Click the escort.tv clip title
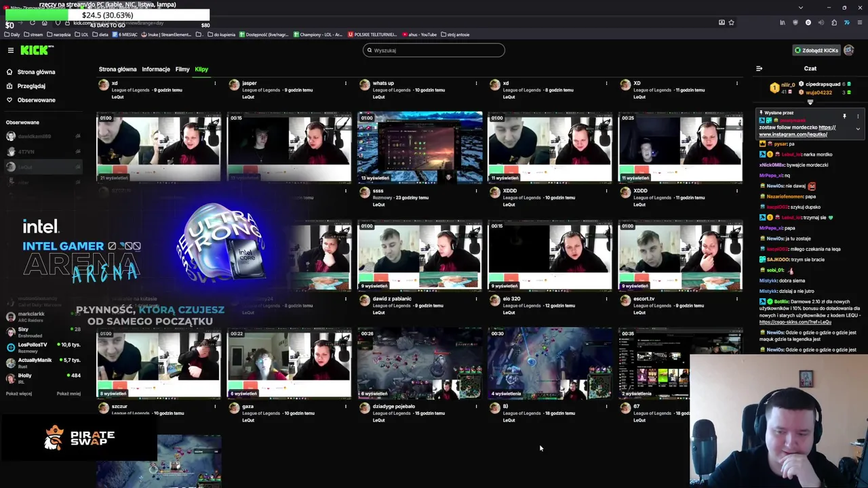The image size is (868, 488). tap(644, 299)
